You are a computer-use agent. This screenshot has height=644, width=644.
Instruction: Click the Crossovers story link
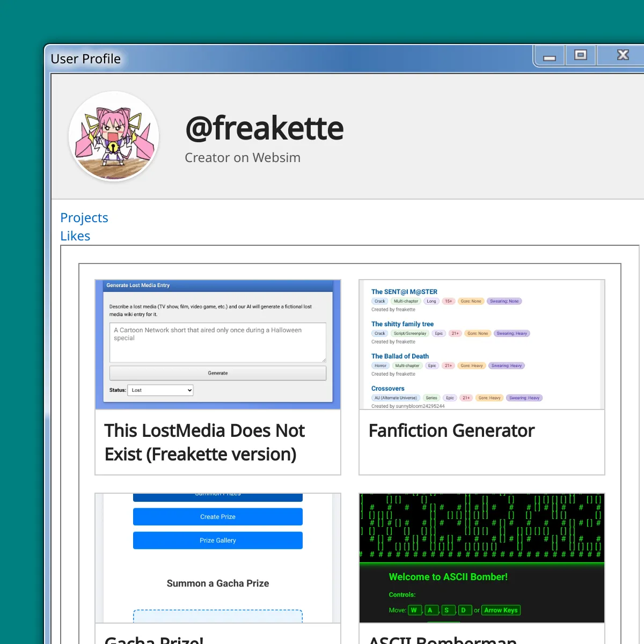click(387, 389)
